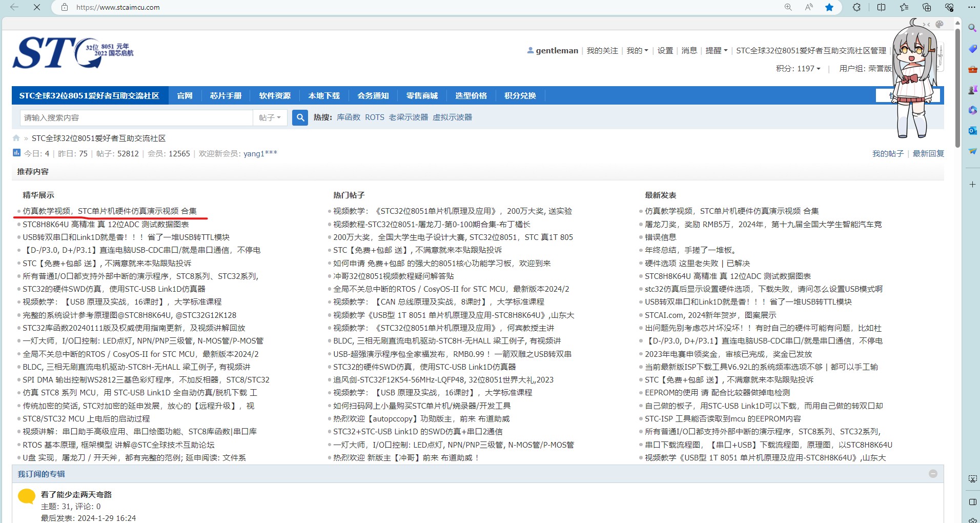Click the orange album chat bubble icon
980x523 pixels.
[x=27, y=496]
